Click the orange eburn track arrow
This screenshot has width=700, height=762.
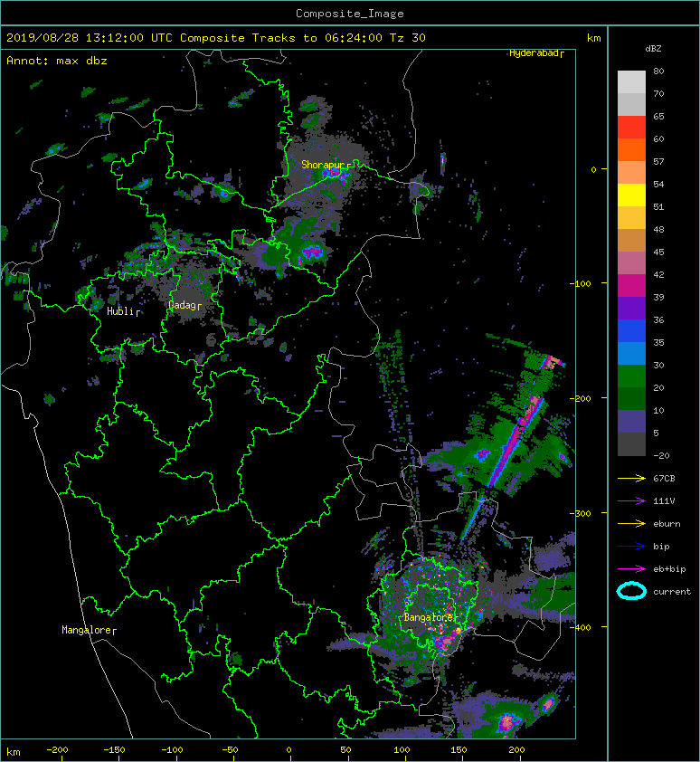click(x=631, y=523)
